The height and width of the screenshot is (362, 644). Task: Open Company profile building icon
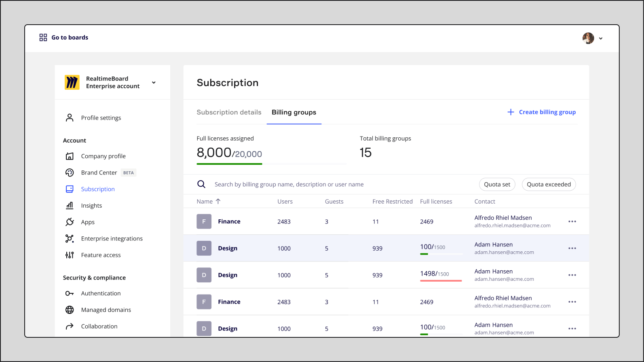click(x=70, y=156)
